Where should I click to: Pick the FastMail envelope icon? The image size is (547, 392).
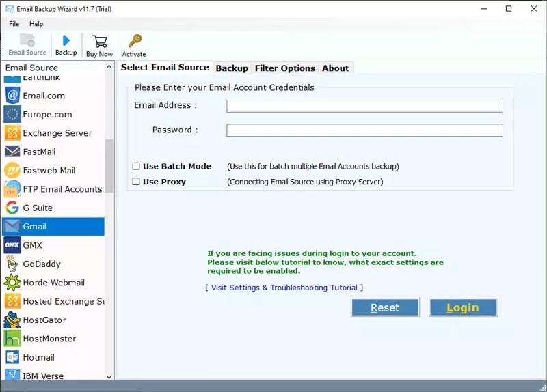(x=12, y=152)
